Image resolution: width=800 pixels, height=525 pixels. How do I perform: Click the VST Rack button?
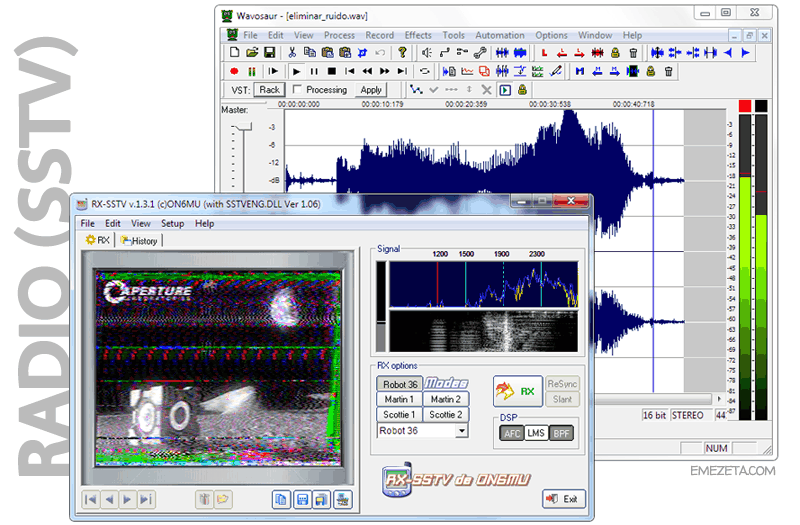(x=269, y=90)
